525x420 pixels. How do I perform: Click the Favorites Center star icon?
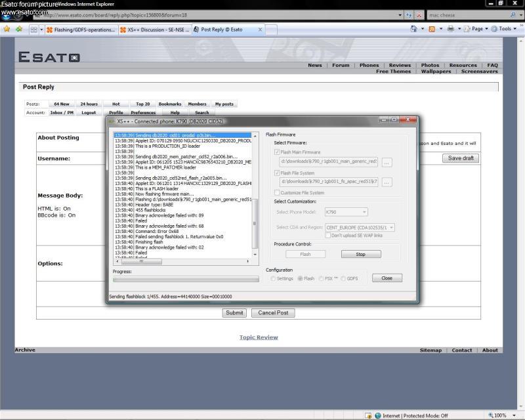pos(7,29)
